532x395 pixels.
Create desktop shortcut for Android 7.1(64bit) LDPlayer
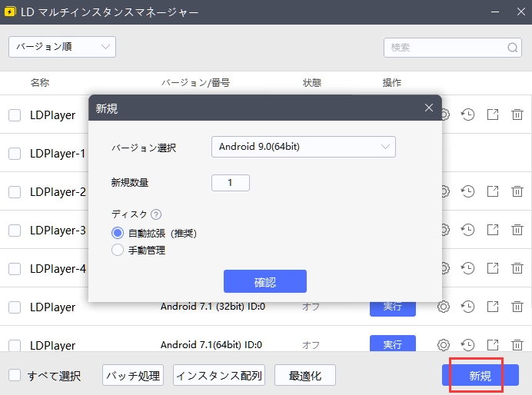(493, 345)
